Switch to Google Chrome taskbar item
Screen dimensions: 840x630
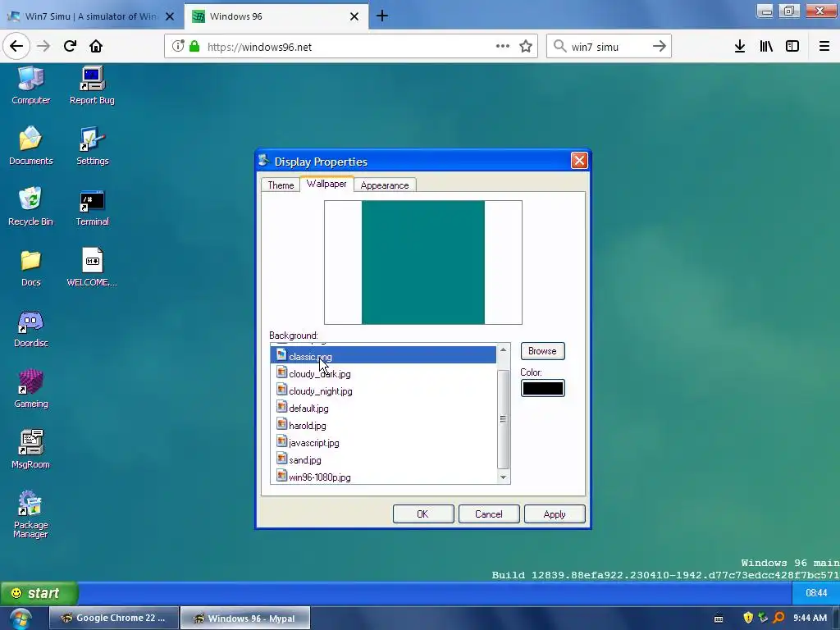(114, 618)
